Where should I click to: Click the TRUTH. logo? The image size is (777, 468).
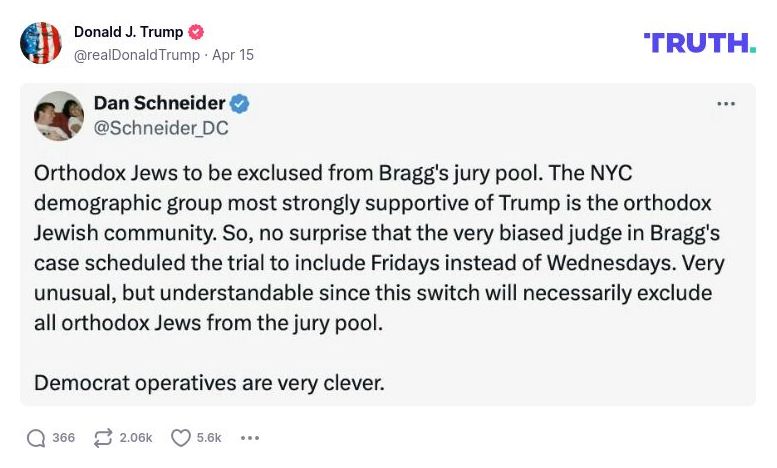(x=700, y=43)
